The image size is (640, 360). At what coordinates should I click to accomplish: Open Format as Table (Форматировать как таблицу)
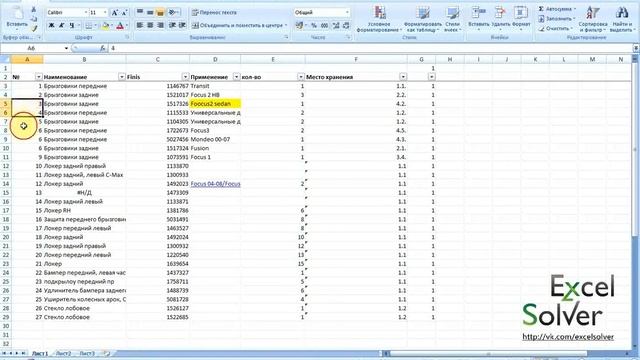point(423,18)
